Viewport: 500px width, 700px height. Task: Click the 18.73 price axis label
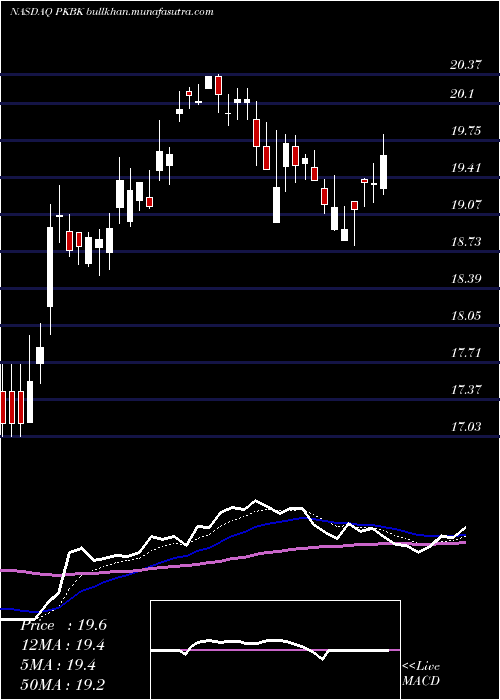click(x=466, y=242)
